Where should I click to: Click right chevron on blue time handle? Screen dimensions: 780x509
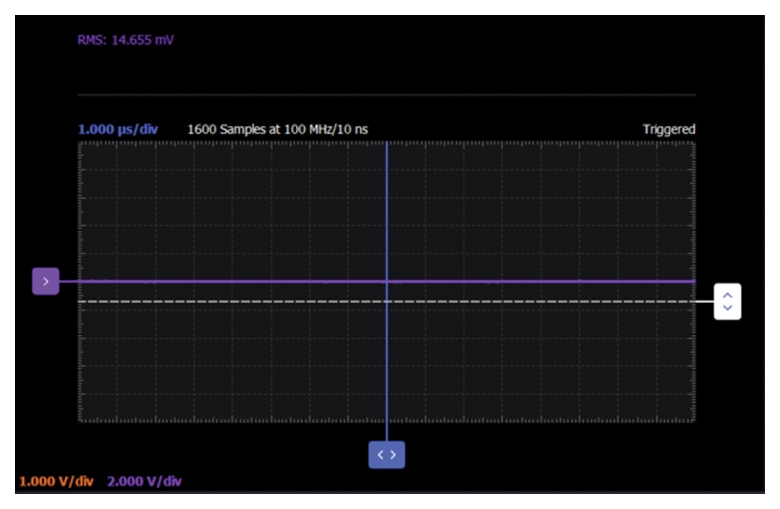(x=393, y=455)
